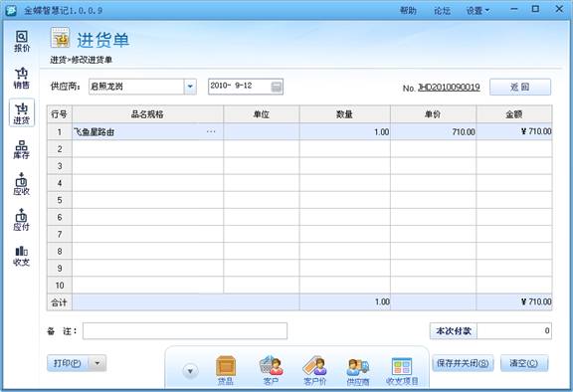Expand the 供应商 supplier dropdown arrow

point(190,87)
